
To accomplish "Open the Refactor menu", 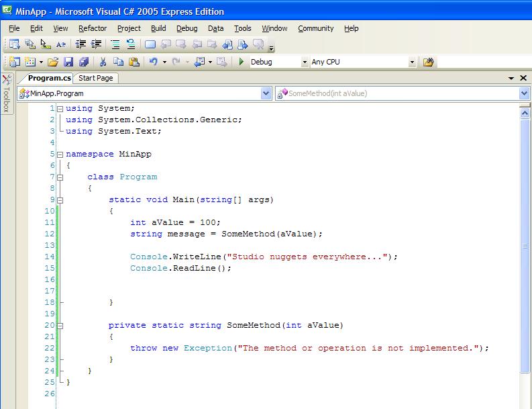I will pos(93,28).
